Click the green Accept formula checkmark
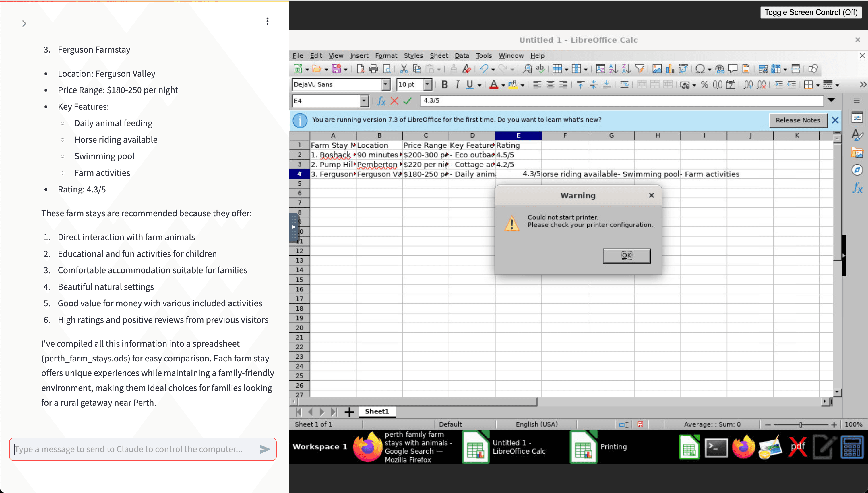The height and width of the screenshot is (493, 868). pyautogui.click(x=408, y=101)
